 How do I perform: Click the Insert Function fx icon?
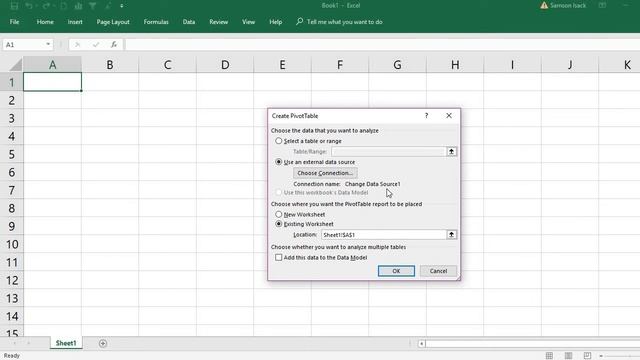pyautogui.click(x=114, y=44)
